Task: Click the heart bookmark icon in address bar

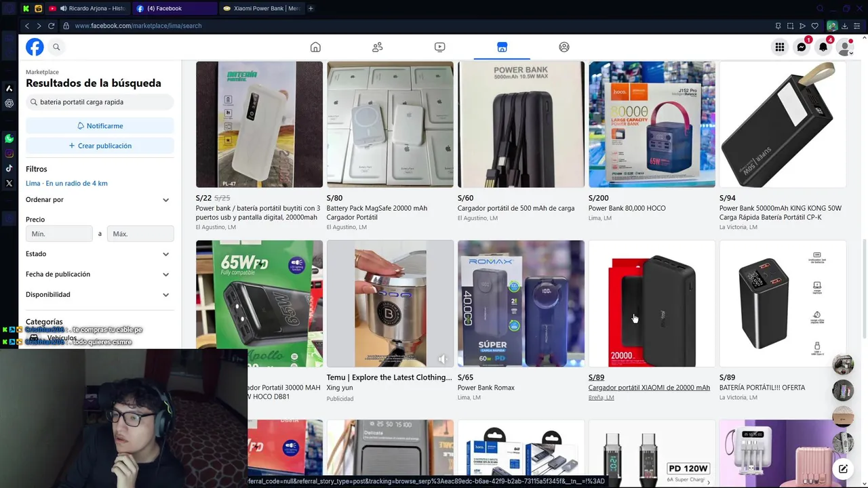Action: 814,26
